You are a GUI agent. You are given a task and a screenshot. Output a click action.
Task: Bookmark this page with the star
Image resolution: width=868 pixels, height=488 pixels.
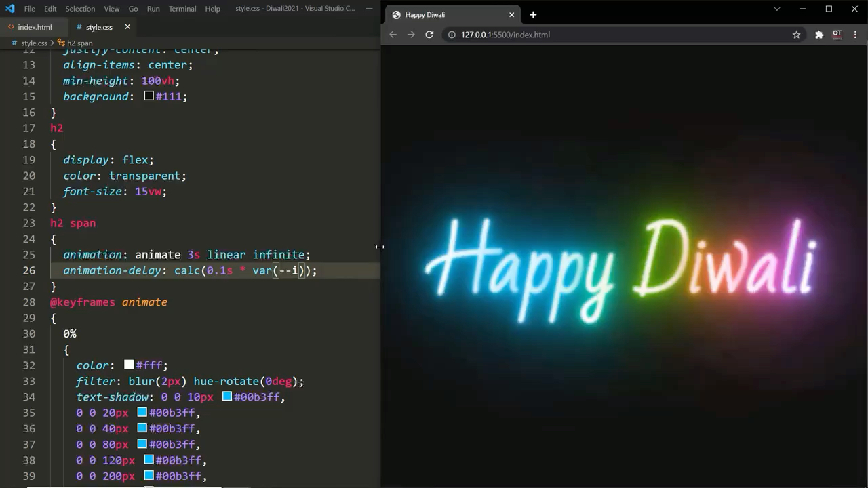(797, 35)
